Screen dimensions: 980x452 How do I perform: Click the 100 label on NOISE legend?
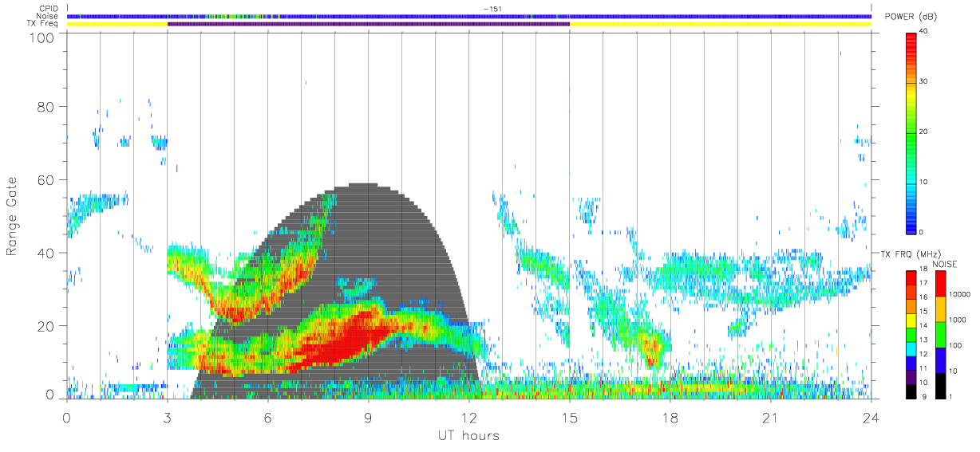(956, 346)
